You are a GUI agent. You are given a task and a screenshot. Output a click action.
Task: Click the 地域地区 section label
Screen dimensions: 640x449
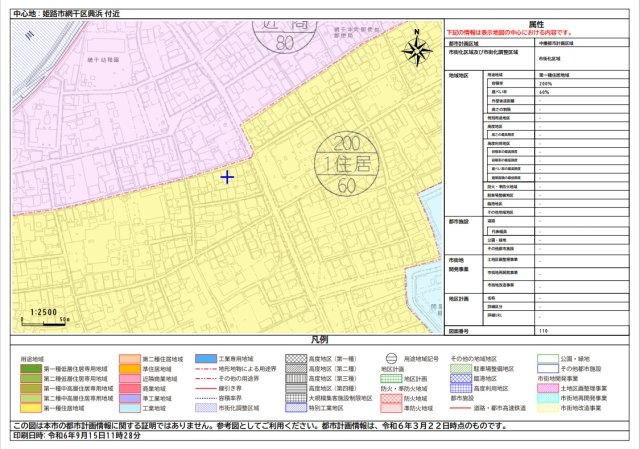[x=459, y=76]
